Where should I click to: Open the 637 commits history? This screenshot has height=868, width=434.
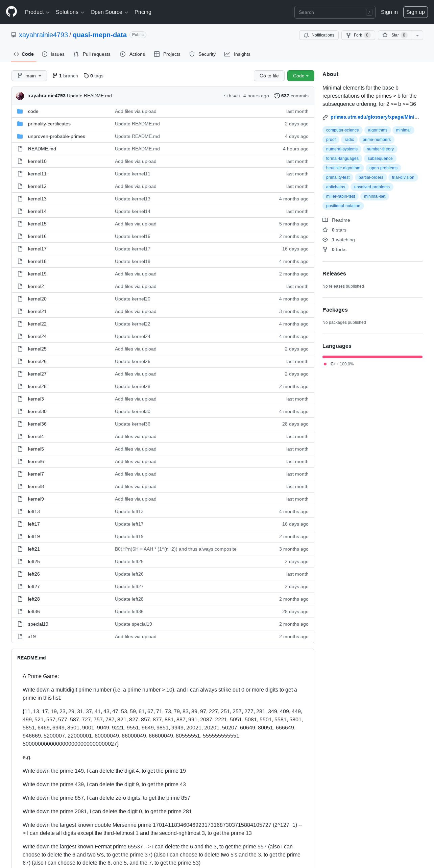coord(291,96)
